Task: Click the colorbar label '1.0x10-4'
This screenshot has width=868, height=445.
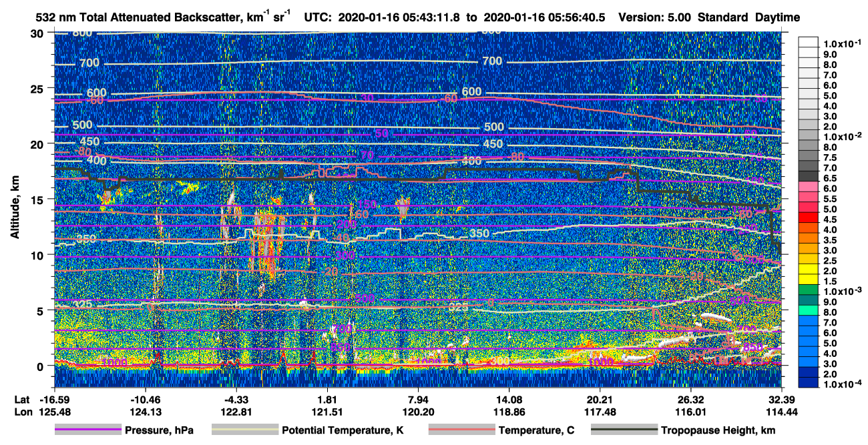Action: pyautogui.click(x=844, y=384)
